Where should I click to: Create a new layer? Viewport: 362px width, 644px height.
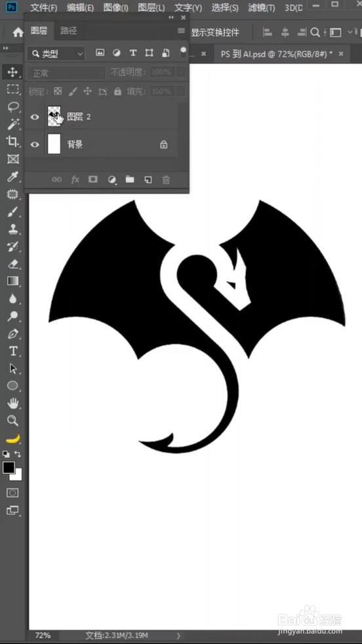(148, 180)
